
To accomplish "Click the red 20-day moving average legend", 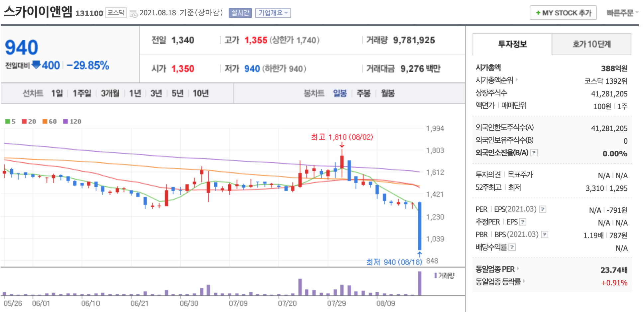I will tap(29, 121).
